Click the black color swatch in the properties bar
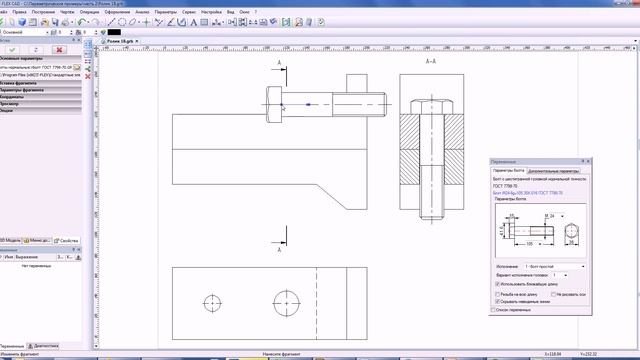 coord(114,32)
